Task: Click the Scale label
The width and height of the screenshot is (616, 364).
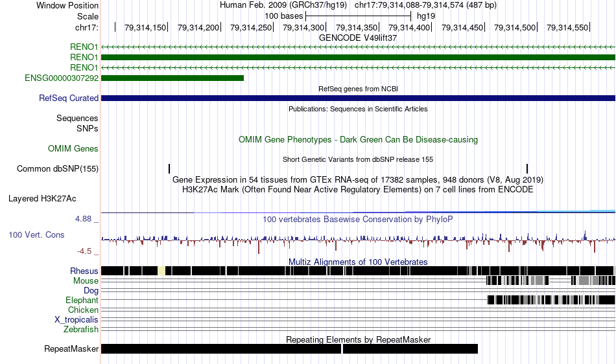Action: coord(88,16)
